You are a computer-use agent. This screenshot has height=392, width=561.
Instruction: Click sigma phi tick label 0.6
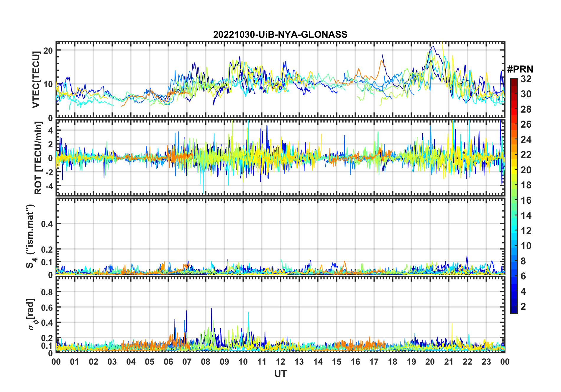click(47, 308)
